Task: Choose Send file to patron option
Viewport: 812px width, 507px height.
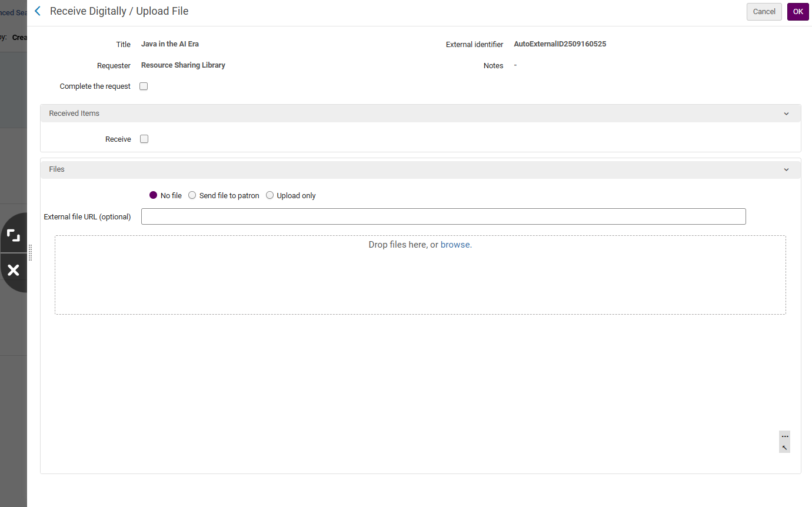Action: pyautogui.click(x=192, y=195)
